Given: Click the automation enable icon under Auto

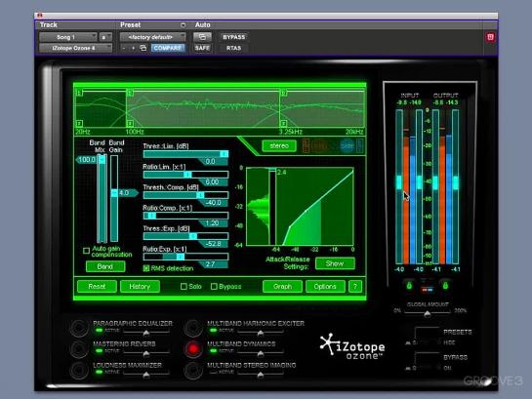Looking at the screenshot, I should click(202, 37).
